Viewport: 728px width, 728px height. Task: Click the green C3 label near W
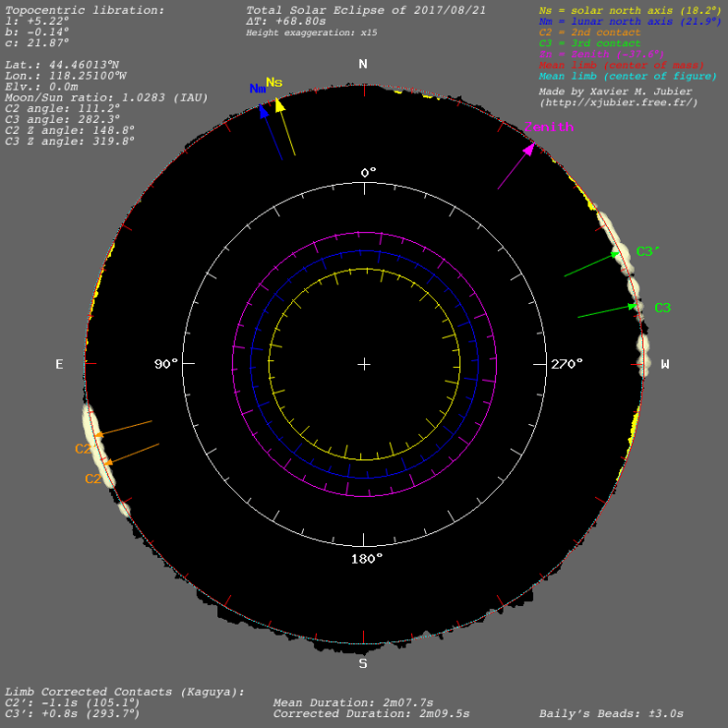pyautogui.click(x=662, y=308)
